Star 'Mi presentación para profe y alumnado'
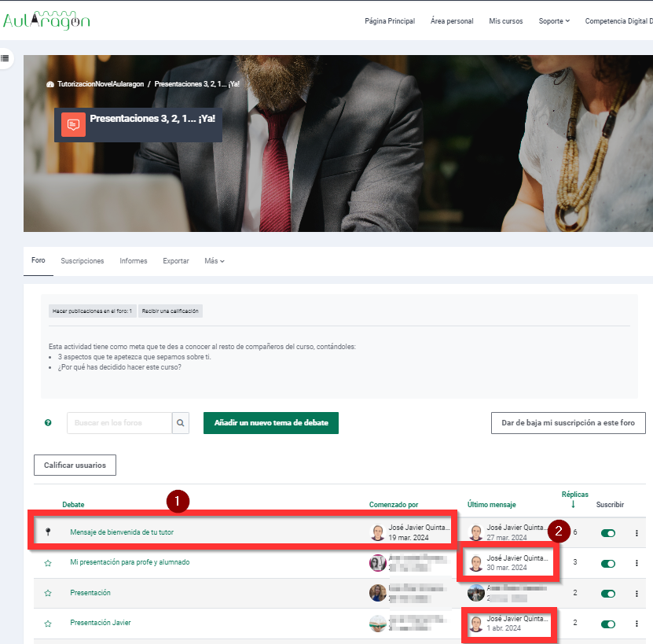Image resolution: width=653 pixels, height=644 pixels. tap(48, 563)
